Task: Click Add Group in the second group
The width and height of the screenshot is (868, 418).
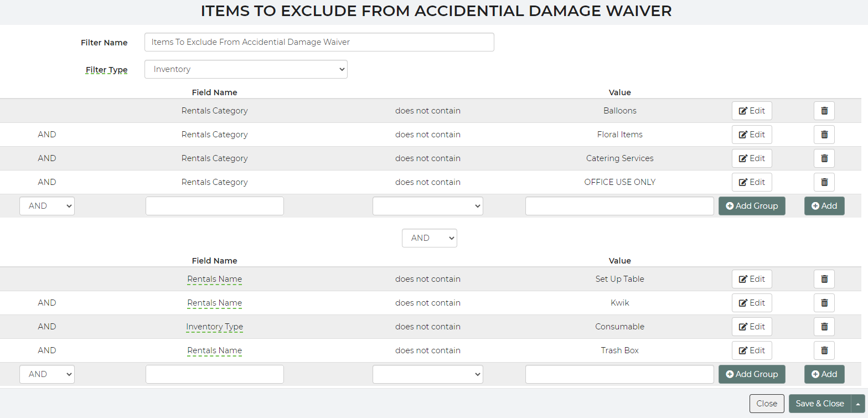Action: (752, 374)
